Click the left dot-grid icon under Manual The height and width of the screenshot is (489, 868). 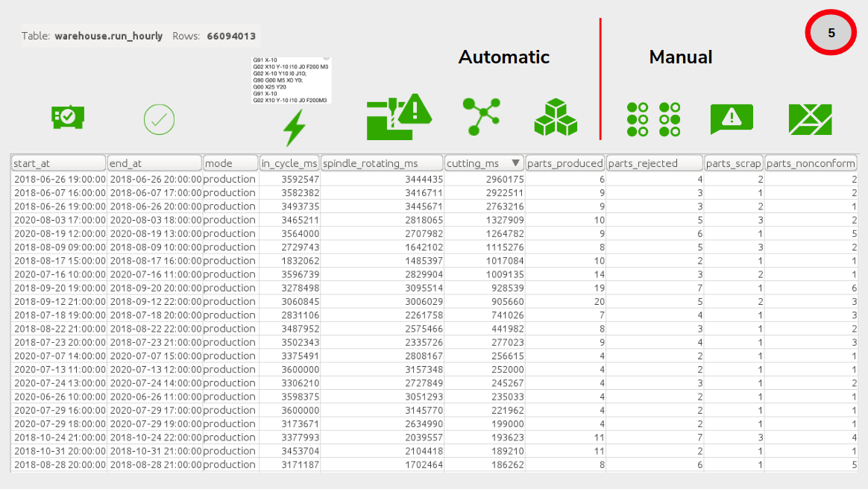pyautogui.click(x=637, y=119)
